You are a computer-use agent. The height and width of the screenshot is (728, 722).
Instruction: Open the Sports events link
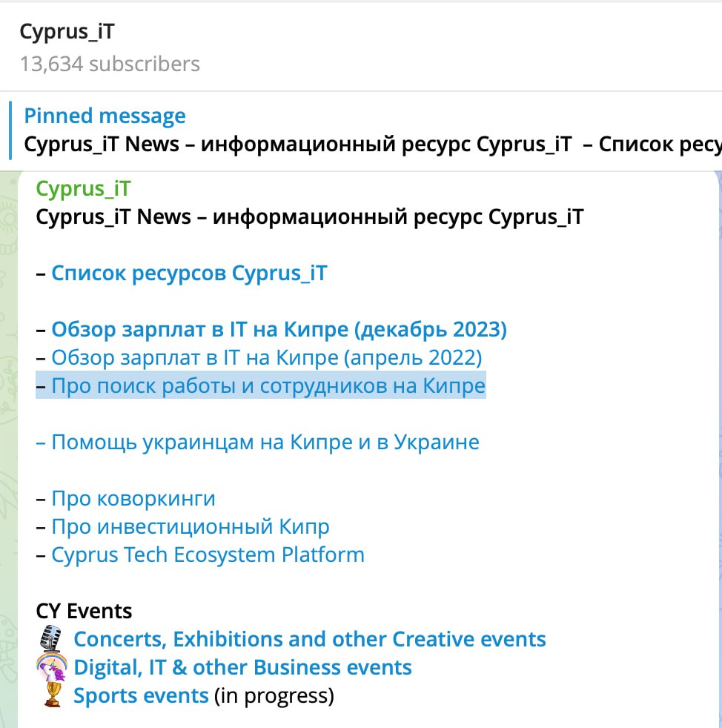[x=141, y=695]
